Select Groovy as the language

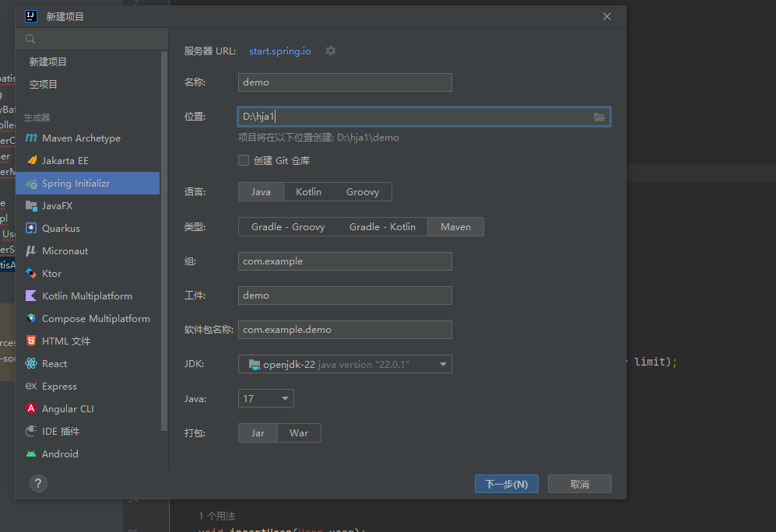363,192
